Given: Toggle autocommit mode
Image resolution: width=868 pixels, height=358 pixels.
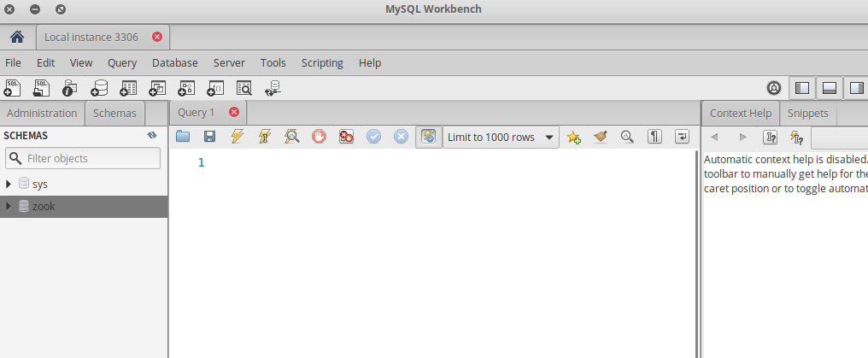Looking at the screenshot, I should click(x=429, y=137).
